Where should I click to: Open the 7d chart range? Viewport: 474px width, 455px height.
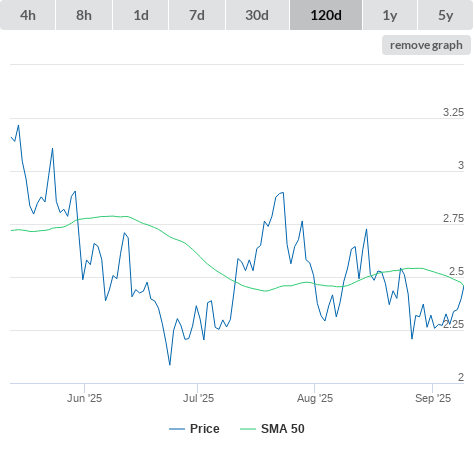(x=197, y=15)
